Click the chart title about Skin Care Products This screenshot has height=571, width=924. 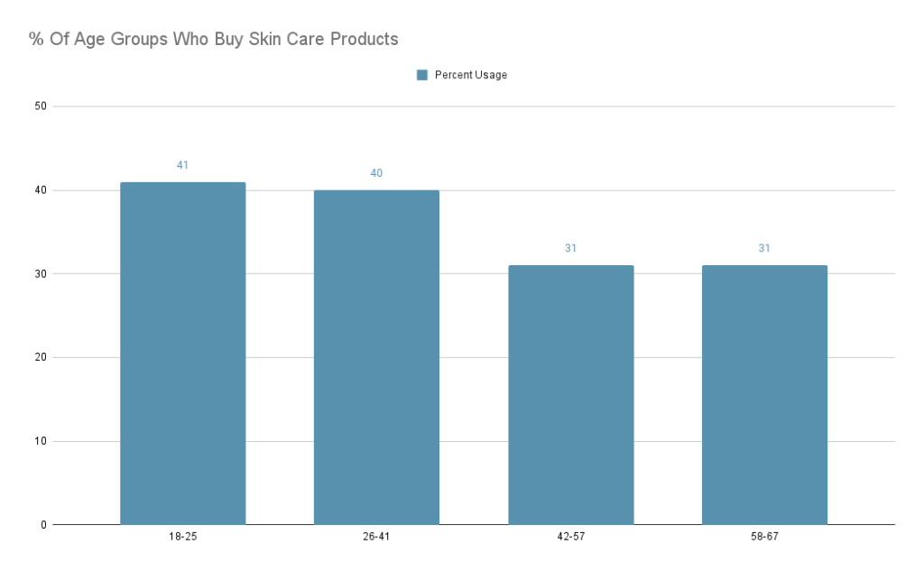(213, 39)
